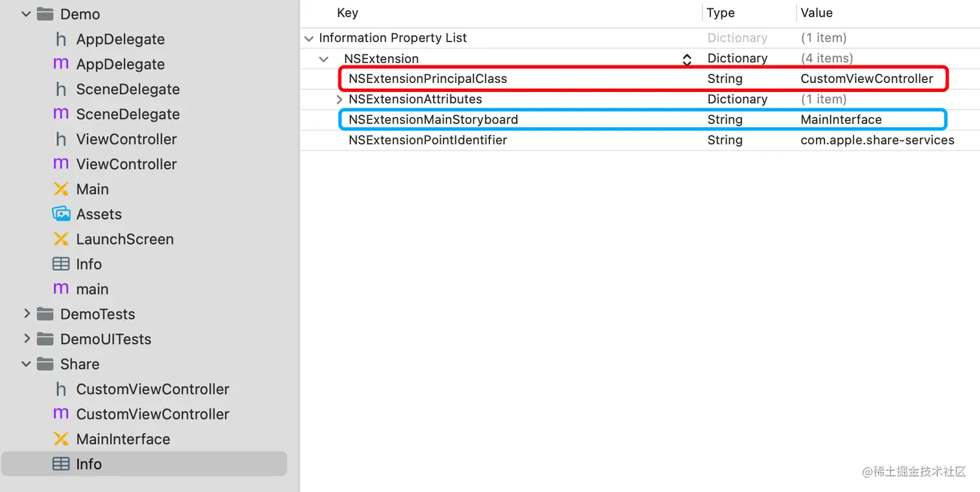The height and width of the screenshot is (492, 980).
Task: Click the Type column header
Action: [x=721, y=13]
